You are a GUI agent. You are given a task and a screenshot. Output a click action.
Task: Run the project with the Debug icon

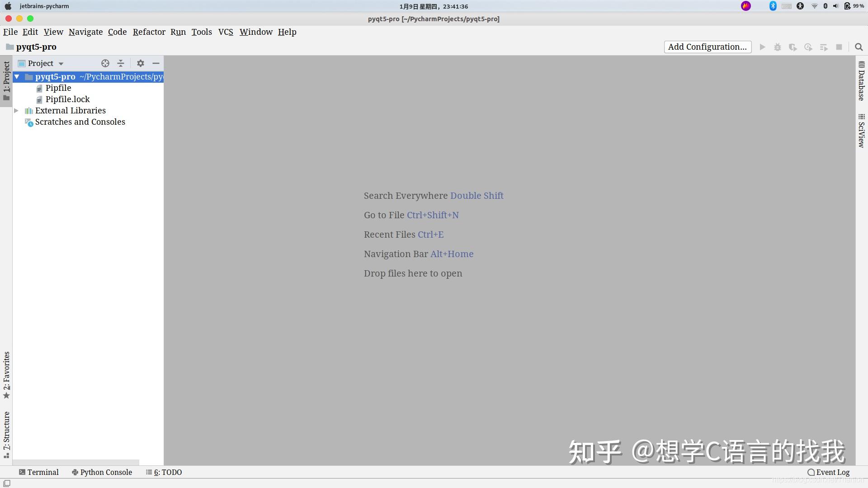[778, 47]
